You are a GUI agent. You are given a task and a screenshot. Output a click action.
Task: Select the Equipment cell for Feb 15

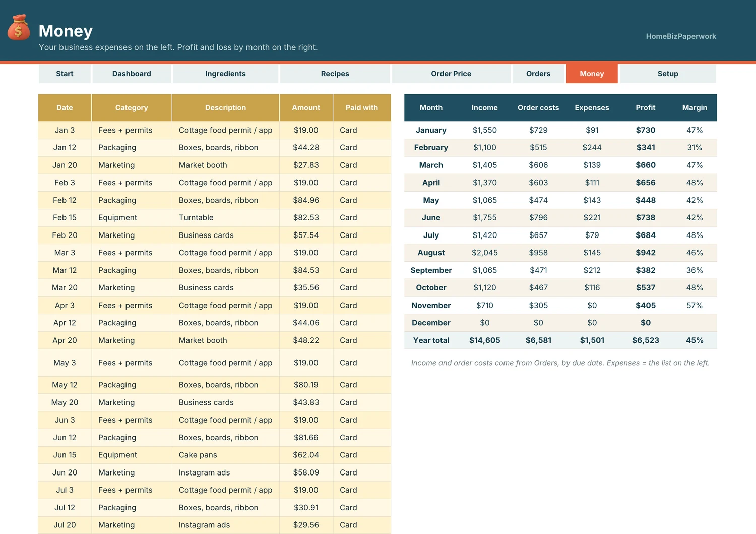click(132, 218)
